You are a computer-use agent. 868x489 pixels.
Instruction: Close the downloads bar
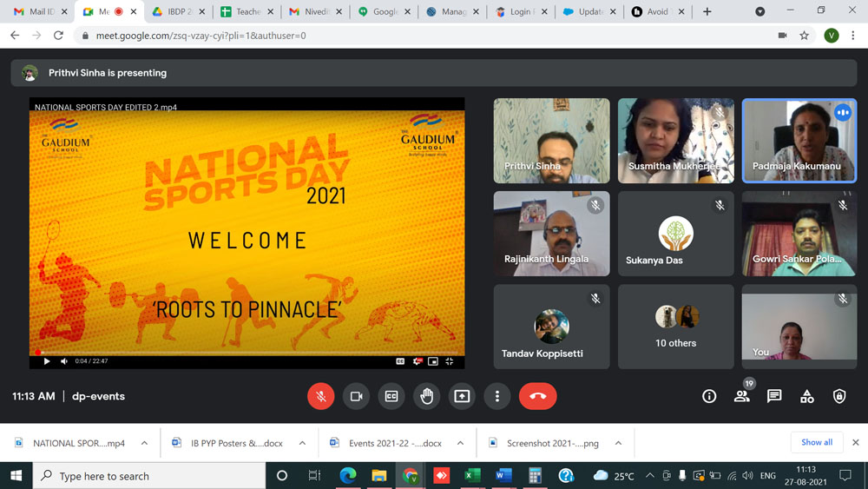(x=855, y=442)
